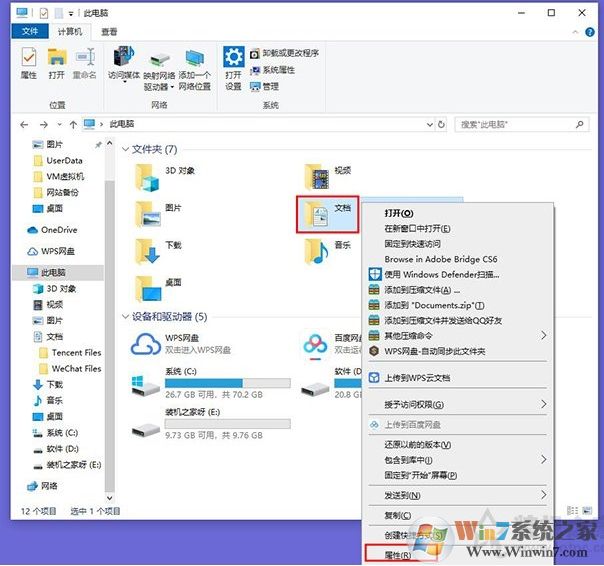Select the 系统 (C:) drive
Screen dimensions: 604x566
click(x=211, y=383)
